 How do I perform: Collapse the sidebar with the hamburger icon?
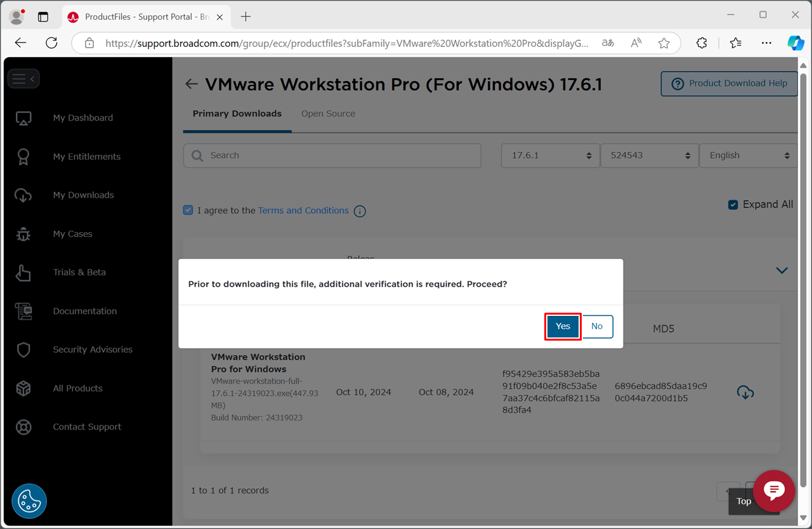pyautogui.click(x=23, y=79)
